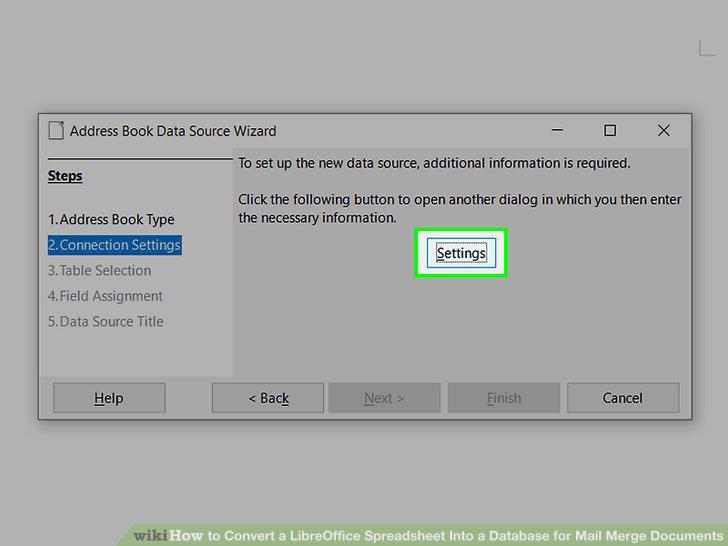728x546 pixels.
Task: Click the greyed-out Finish button
Action: coord(504,398)
